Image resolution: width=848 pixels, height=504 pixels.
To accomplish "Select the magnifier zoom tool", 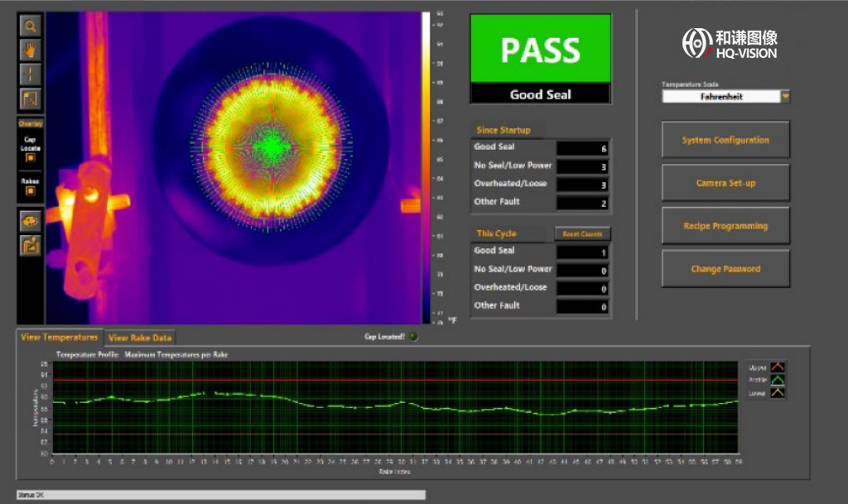I will (31, 26).
